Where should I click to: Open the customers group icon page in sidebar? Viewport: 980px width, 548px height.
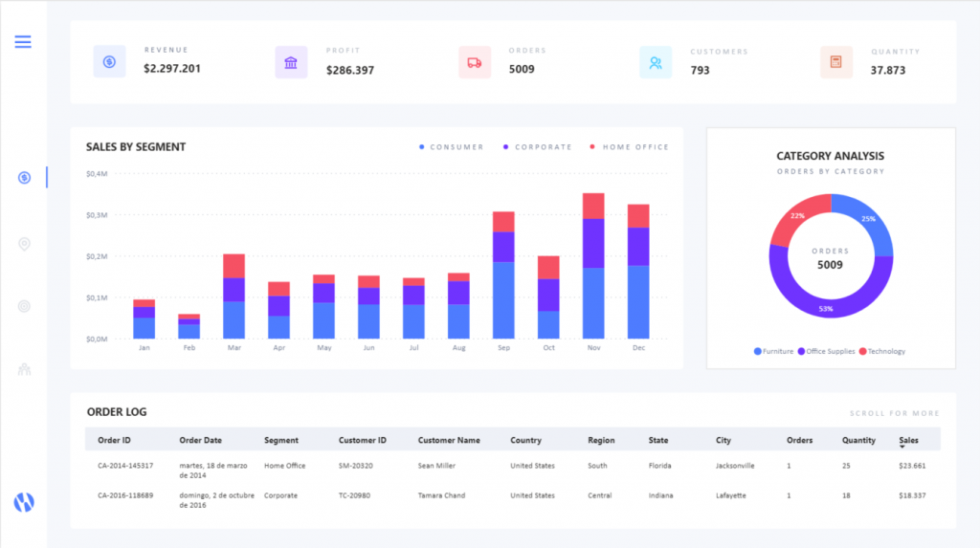(x=24, y=369)
